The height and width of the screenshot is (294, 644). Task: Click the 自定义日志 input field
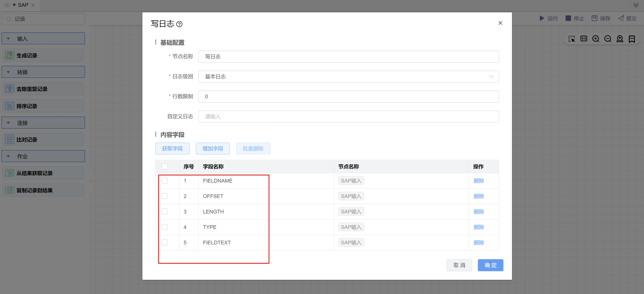(x=348, y=117)
